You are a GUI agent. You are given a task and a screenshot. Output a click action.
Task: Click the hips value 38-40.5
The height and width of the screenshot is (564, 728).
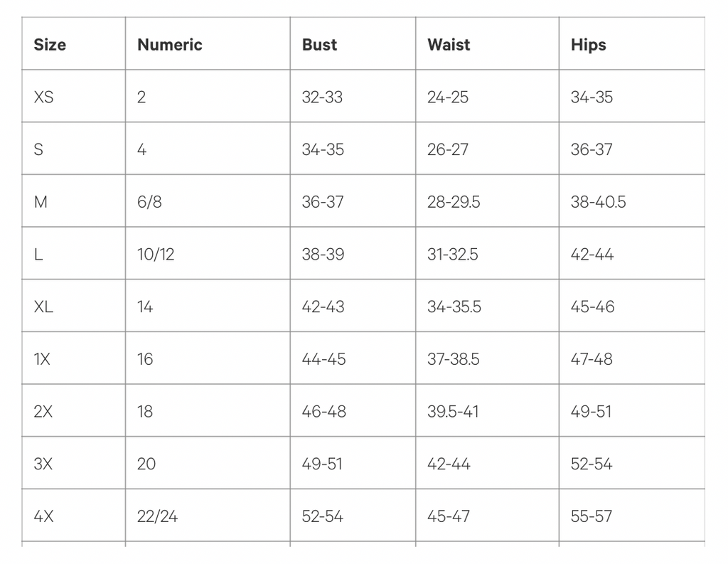pos(598,202)
